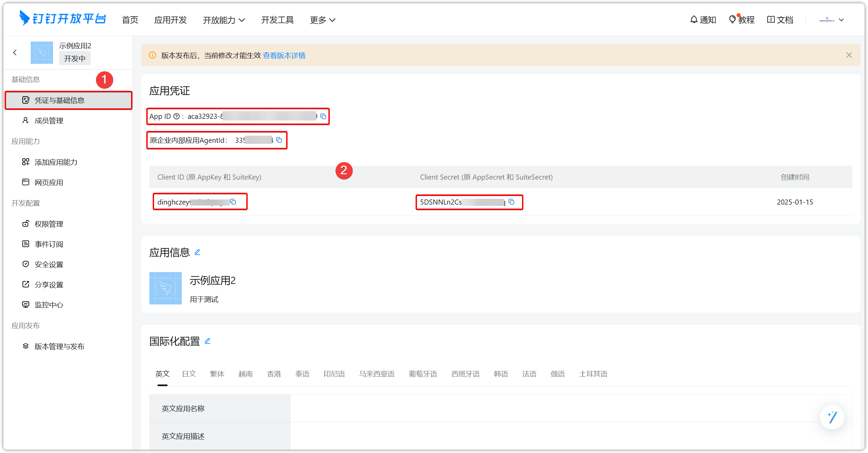This screenshot has height=453, width=868.
Task: Click the App ID help question icon
Action: [176, 116]
